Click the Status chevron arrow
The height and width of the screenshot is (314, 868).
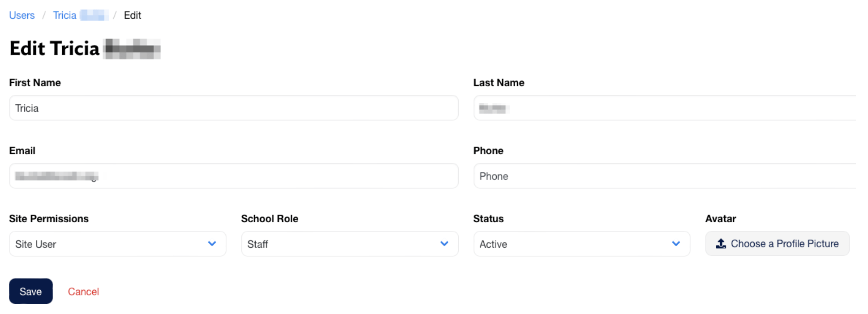(x=676, y=244)
